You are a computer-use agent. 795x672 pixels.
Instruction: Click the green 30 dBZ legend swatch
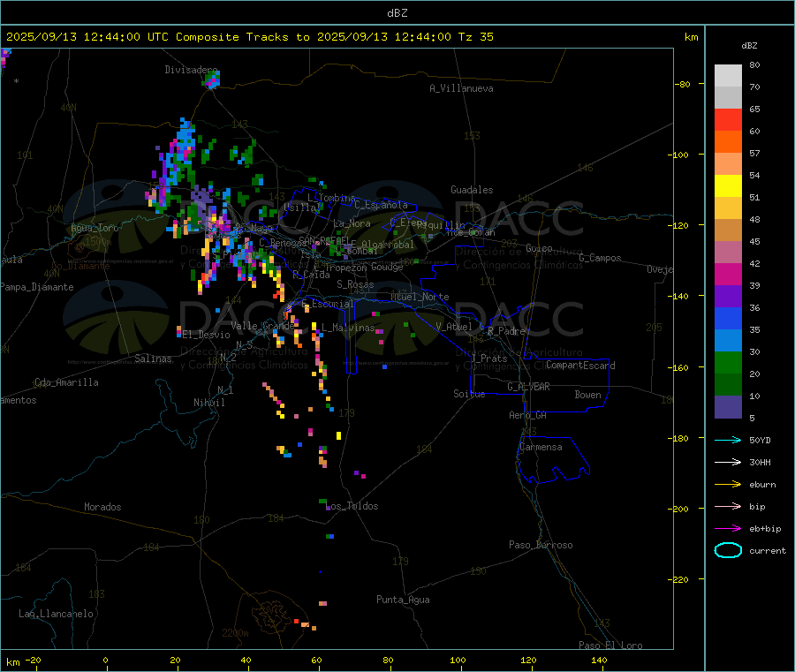728,362
